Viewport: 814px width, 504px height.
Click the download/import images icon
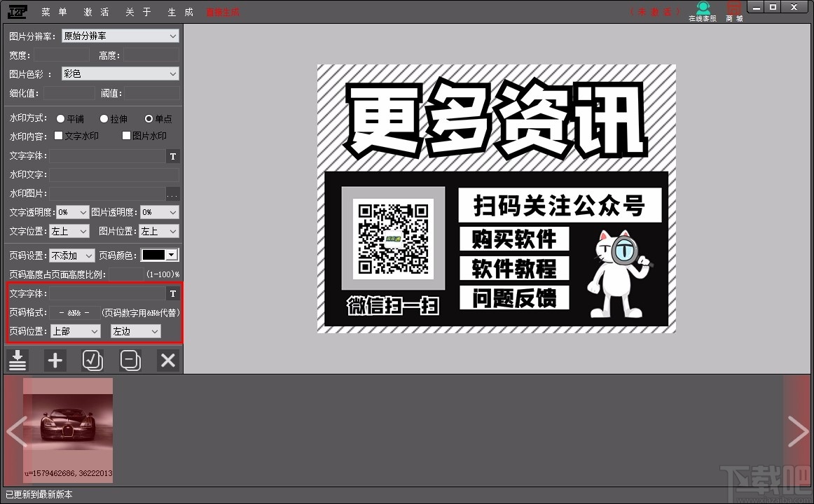click(18, 360)
